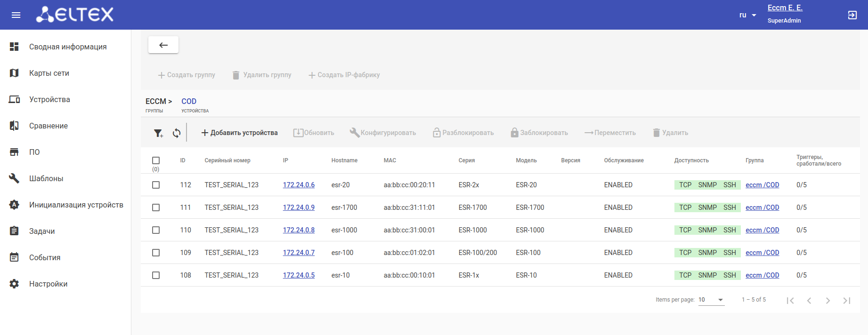Viewport: 868px width, 335px height.
Task: Click the Добавить устройства button
Action: pyautogui.click(x=239, y=133)
